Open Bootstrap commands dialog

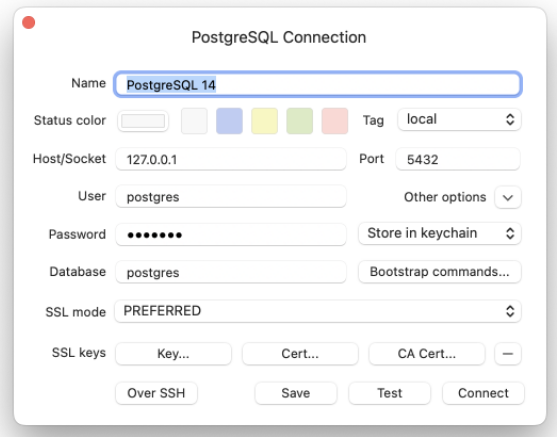439,272
